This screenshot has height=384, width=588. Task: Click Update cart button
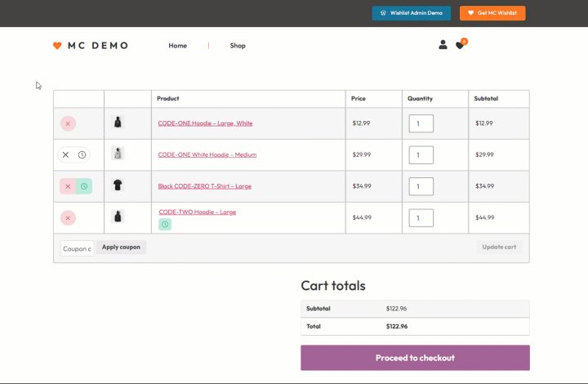[499, 247]
